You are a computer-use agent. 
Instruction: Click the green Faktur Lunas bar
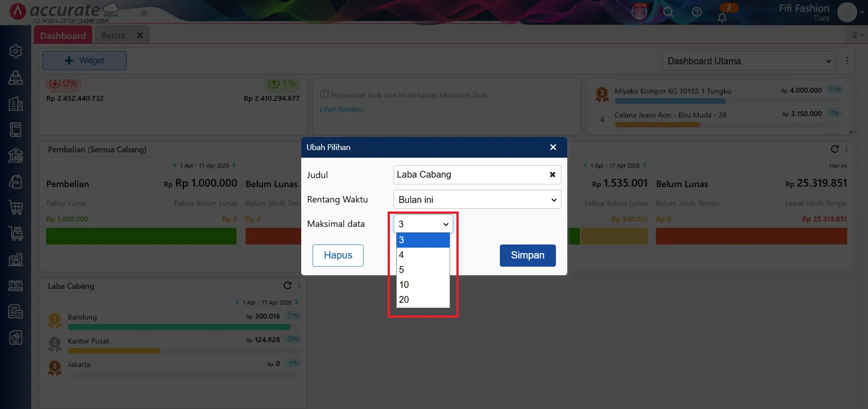(x=141, y=236)
